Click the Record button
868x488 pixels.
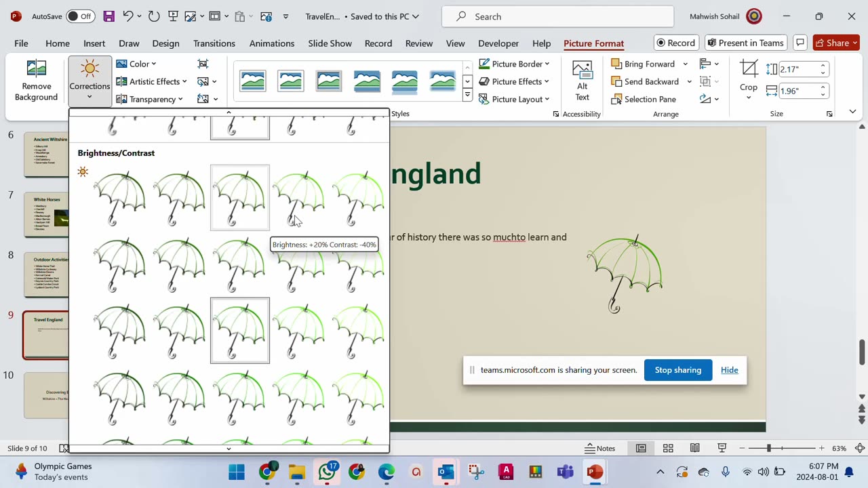point(677,43)
